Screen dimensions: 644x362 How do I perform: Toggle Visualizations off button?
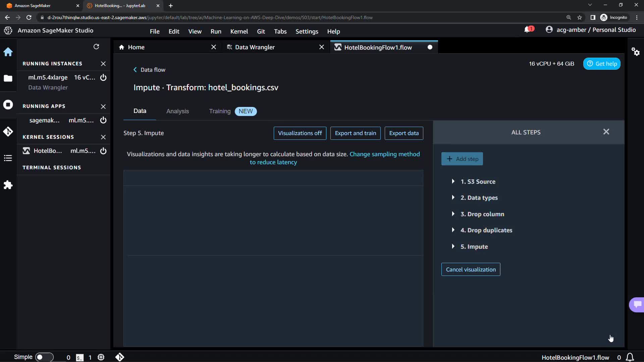point(300,133)
